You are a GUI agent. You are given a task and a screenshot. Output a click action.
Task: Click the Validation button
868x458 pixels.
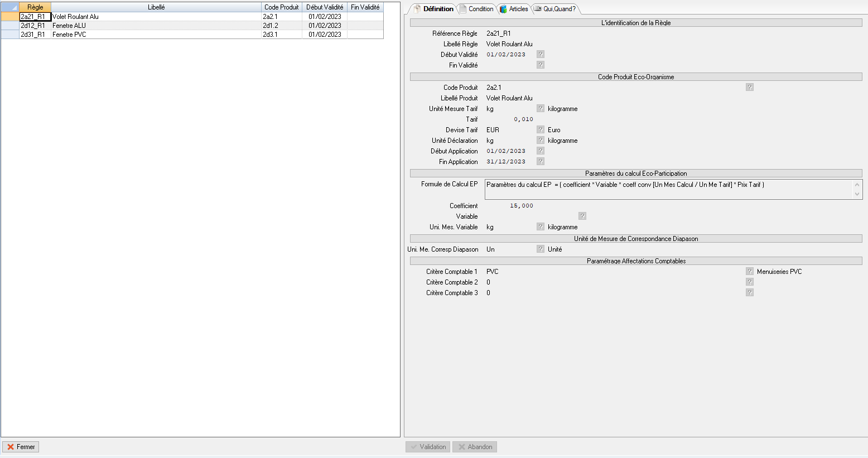coord(428,447)
